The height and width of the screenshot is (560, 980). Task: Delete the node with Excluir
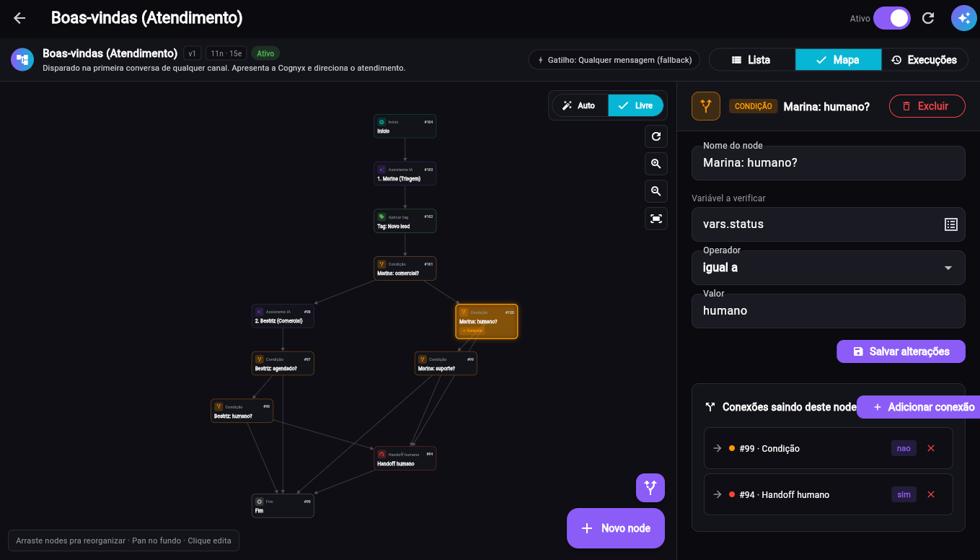click(x=927, y=106)
